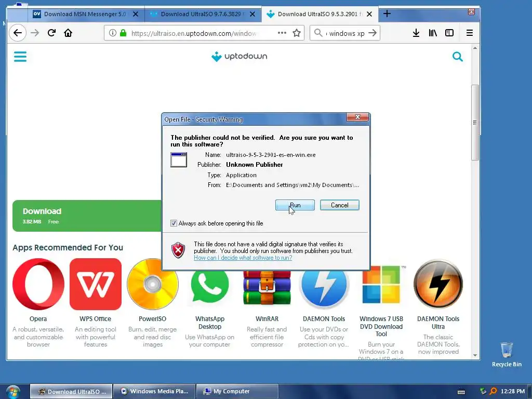Close the UltraISO 9.7.6.3829 tab

tap(252, 14)
